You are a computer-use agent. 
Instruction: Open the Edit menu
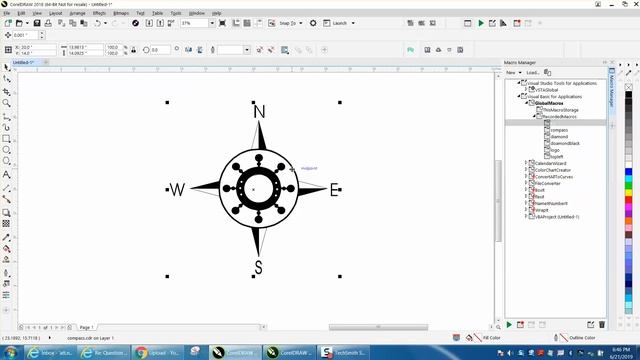coord(21,13)
